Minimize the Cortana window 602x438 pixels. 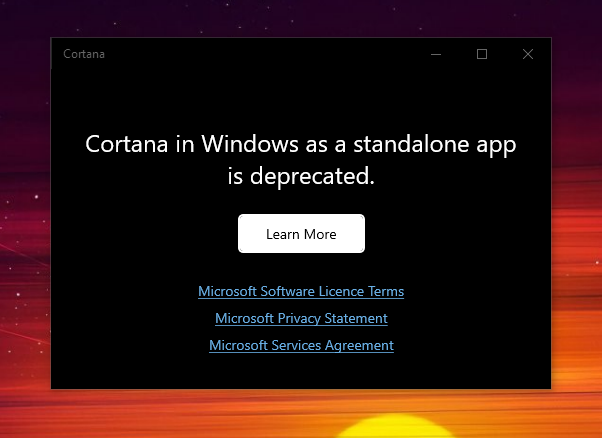436,54
